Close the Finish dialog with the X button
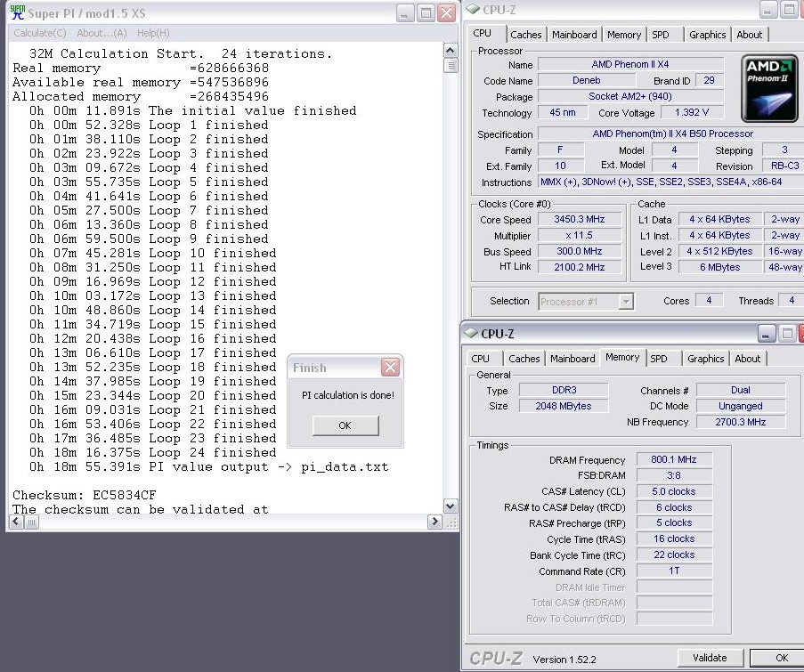The image size is (804, 672). pyautogui.click(x=390, y=367)
